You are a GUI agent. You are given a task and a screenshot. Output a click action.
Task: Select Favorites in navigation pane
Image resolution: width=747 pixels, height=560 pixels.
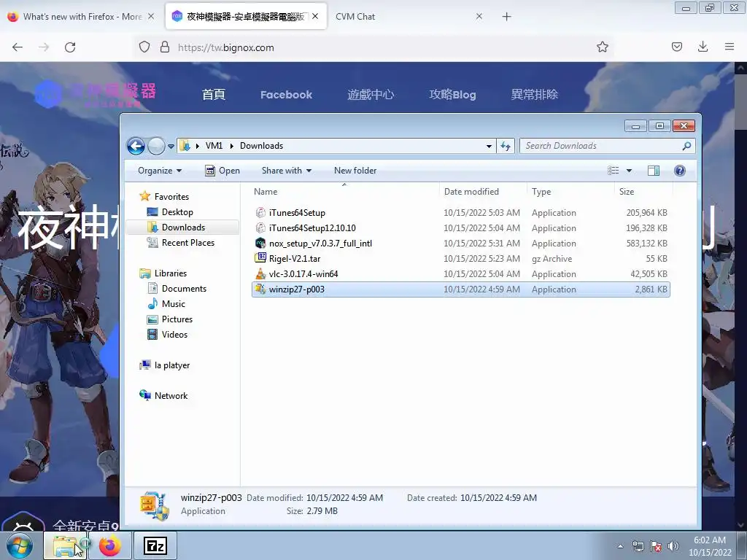click(171, 197)
